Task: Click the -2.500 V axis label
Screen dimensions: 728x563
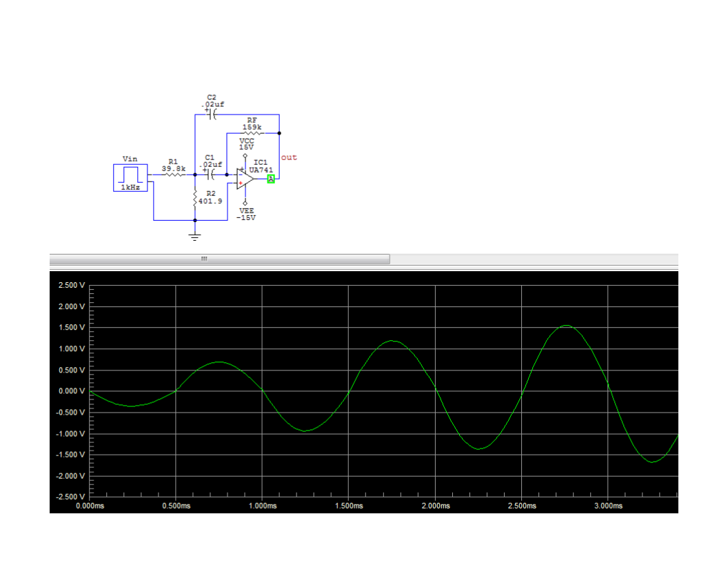Action: 70,497
